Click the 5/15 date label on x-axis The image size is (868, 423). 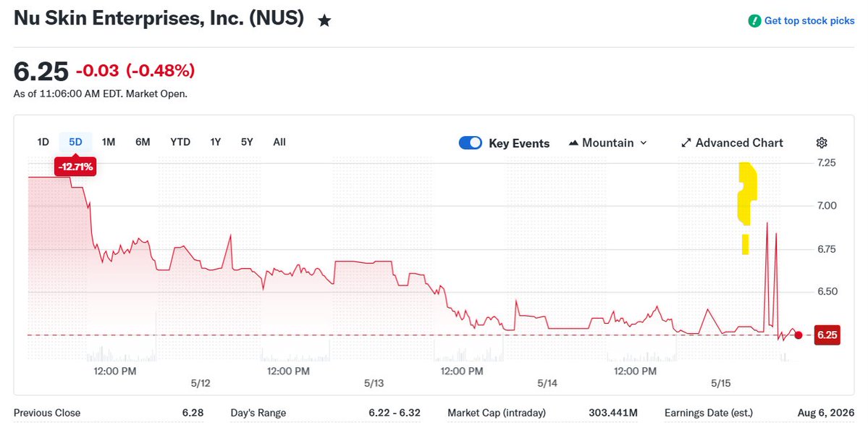[x=721, y=383]
